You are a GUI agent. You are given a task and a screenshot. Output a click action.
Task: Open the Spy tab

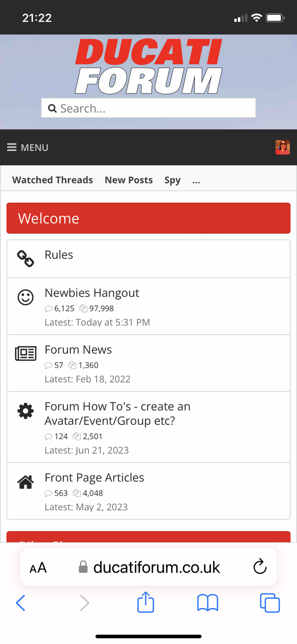172,180
